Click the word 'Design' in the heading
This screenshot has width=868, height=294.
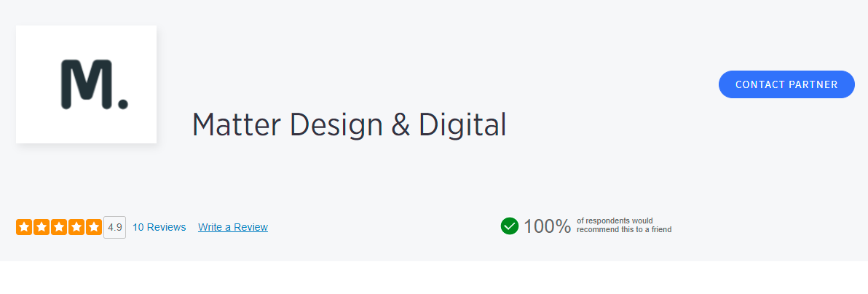tap(336, 125)
